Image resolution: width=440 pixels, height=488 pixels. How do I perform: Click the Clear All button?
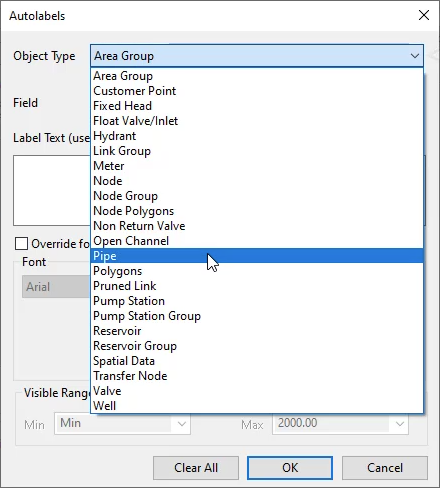[196, 468]
